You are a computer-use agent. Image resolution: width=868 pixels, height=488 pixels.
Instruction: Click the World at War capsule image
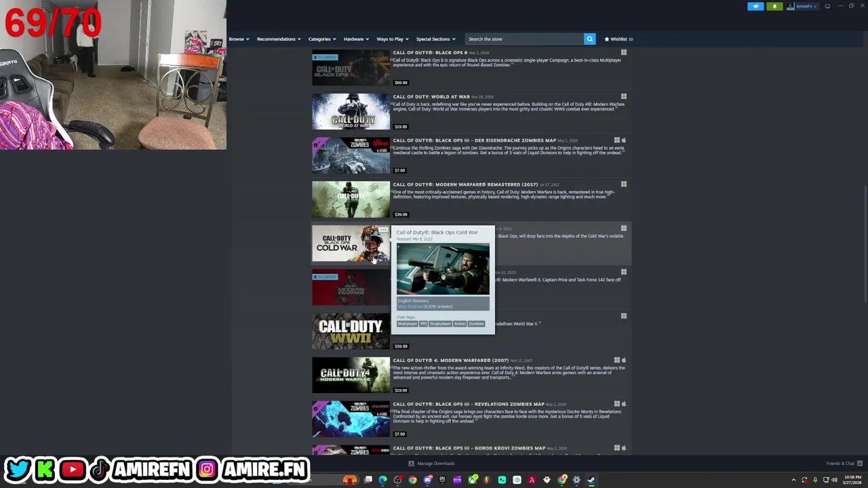click(x=351, y=111)
